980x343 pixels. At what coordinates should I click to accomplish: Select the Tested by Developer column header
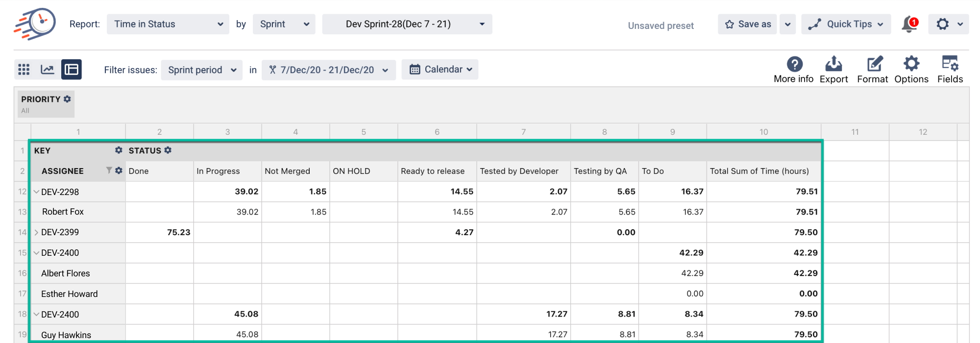coord(523,171)
